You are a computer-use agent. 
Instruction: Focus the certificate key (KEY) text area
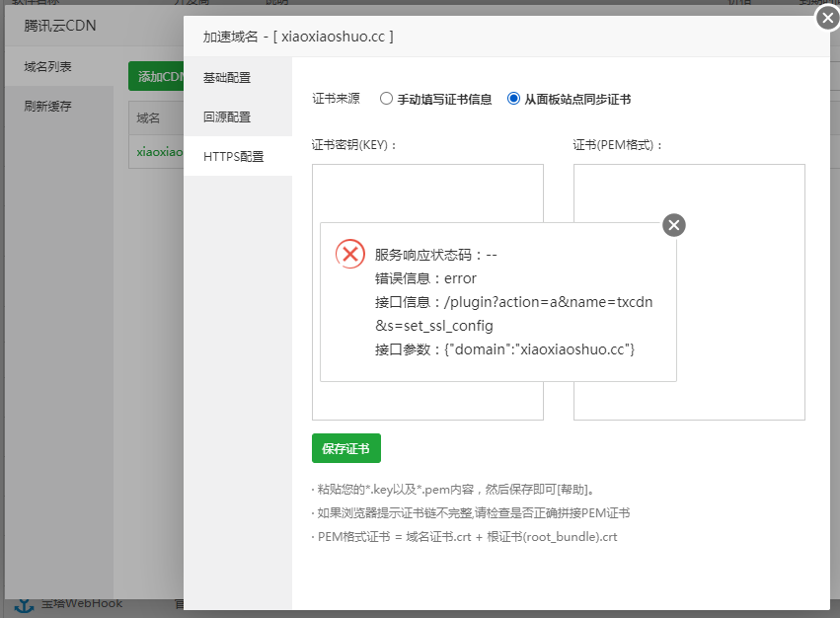[427, 292]
